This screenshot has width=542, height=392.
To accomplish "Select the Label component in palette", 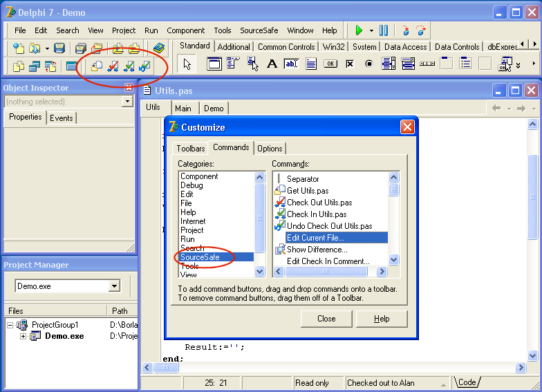I will 272,64.
